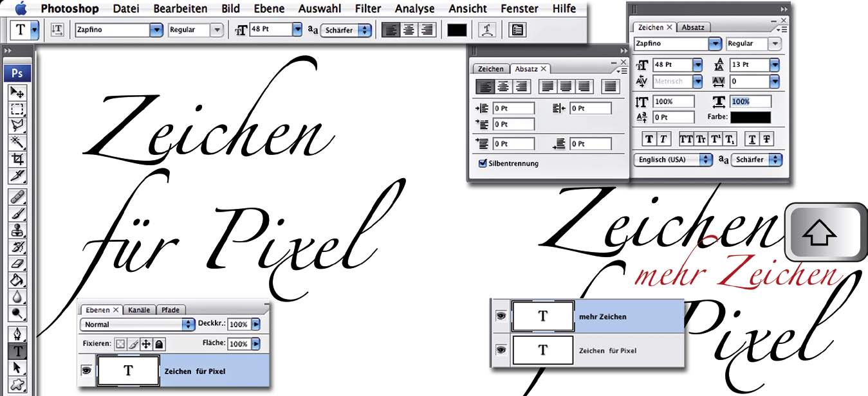Justify all lines in Absatz panel
The image size is (868, 396).
pos(610,85)
